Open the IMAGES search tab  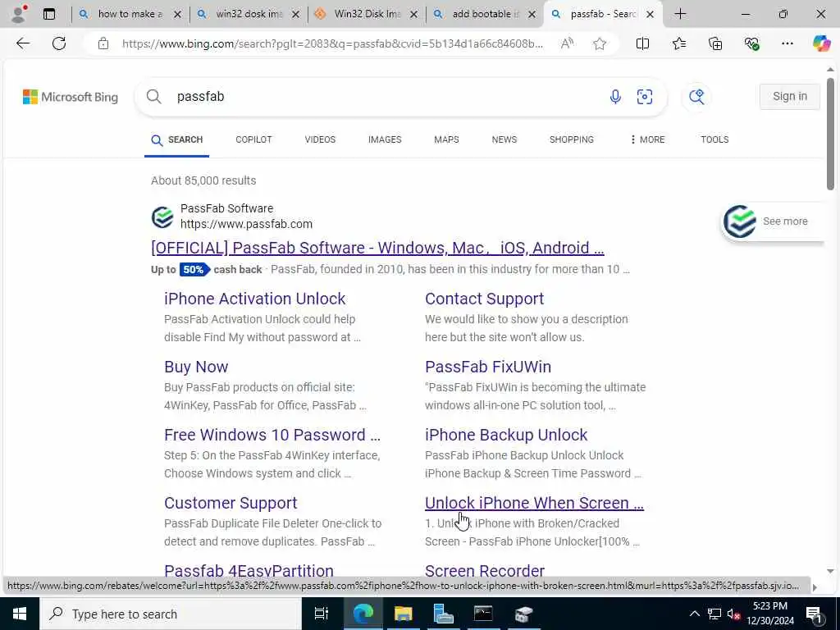(385, 139)
